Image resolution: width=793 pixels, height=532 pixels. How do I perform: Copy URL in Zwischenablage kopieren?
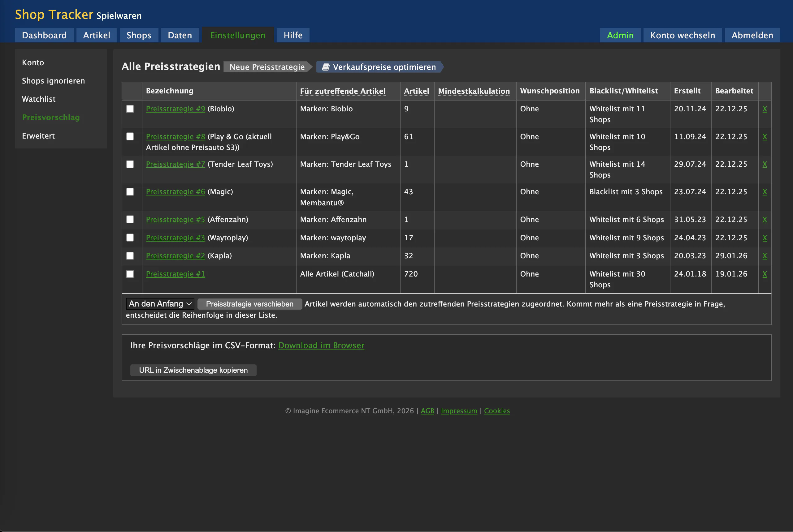coord(193,370)
